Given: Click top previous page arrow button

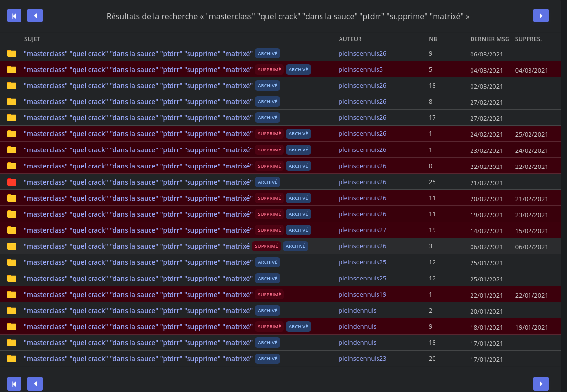Looking at the screenshot, I should point(35,16).
